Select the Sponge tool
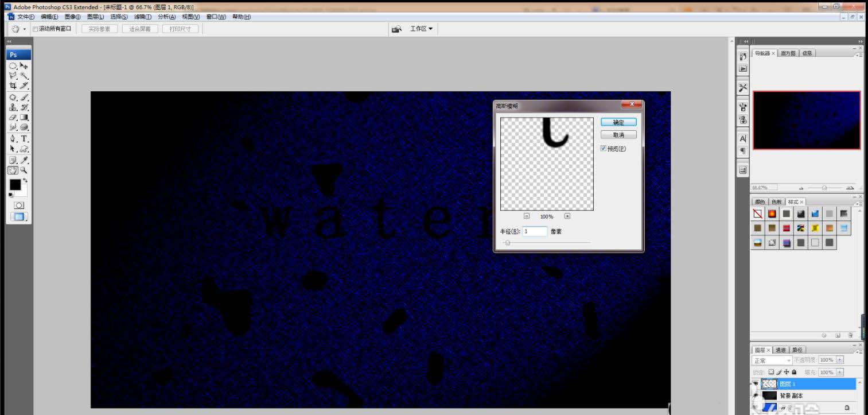 24,127
